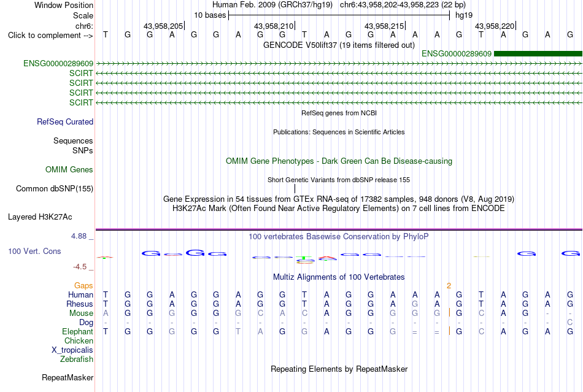Click the dark green ENSG00000289609 exon block
Screen dimensions: 583x392
538,54
